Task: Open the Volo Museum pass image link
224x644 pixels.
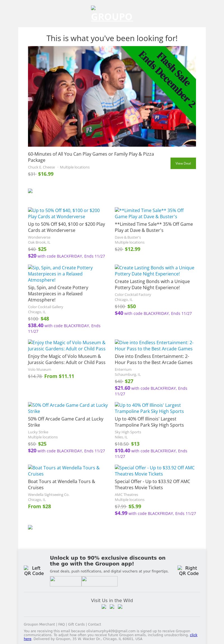Action: (x=67, y=346)
